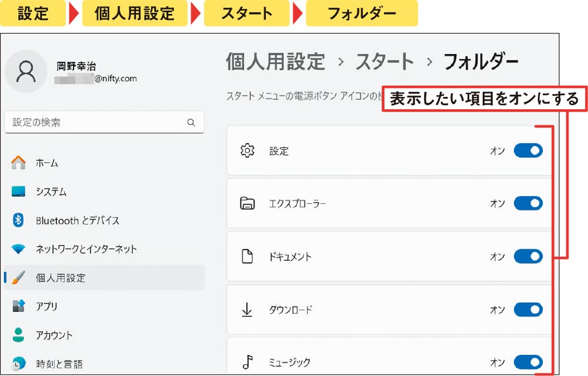Open システム settings category
This screenshot has width=588, height=376.
[x=105, y=192]
